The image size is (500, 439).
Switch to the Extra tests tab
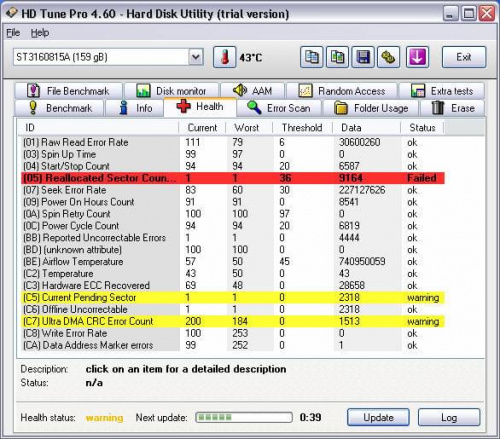pos(442,91)
